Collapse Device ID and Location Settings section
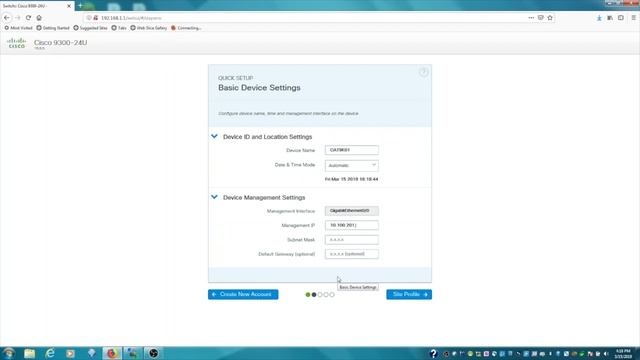Viewport: 640px width, 360px height. (x=214, y=136)
